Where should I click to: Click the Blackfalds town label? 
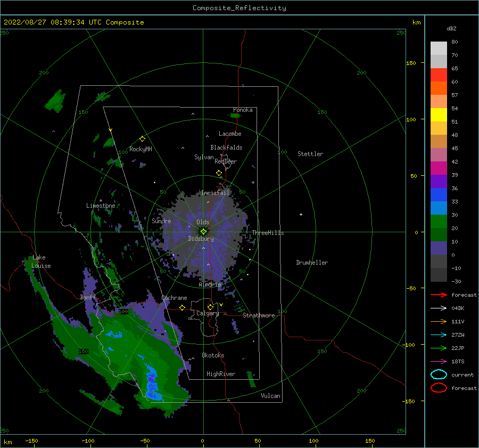(226, 148)
